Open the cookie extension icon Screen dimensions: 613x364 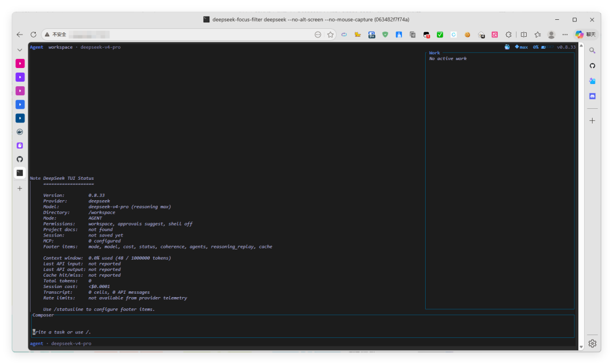(x=467, y=35)
